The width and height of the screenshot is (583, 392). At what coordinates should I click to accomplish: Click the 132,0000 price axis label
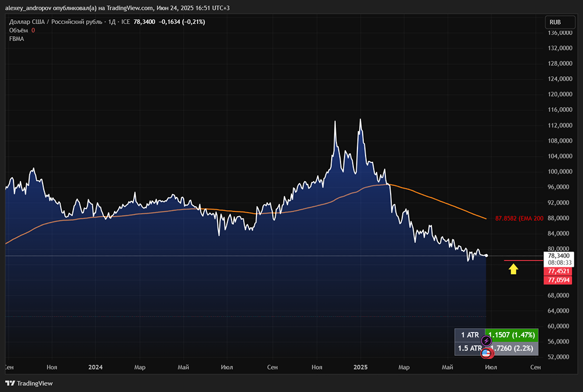tap(560, 48)
